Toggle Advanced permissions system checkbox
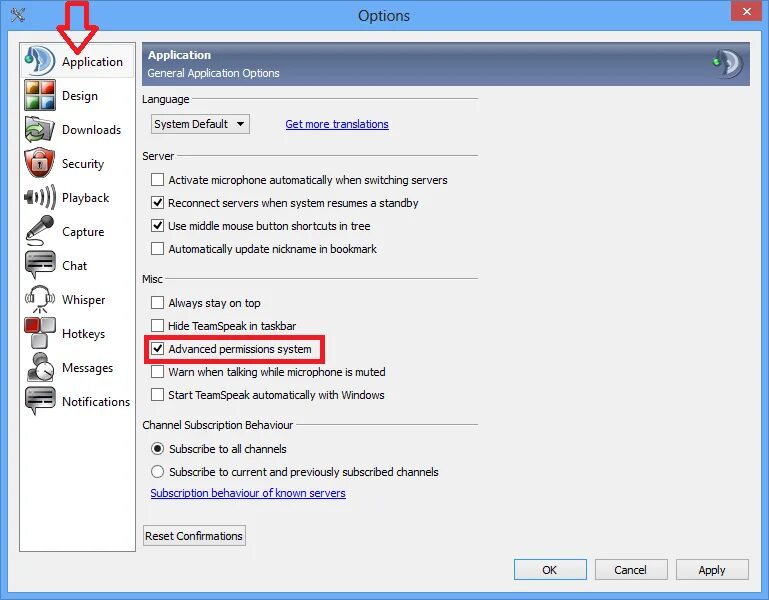Screen dimensions: 769x600 coord(157,349)
